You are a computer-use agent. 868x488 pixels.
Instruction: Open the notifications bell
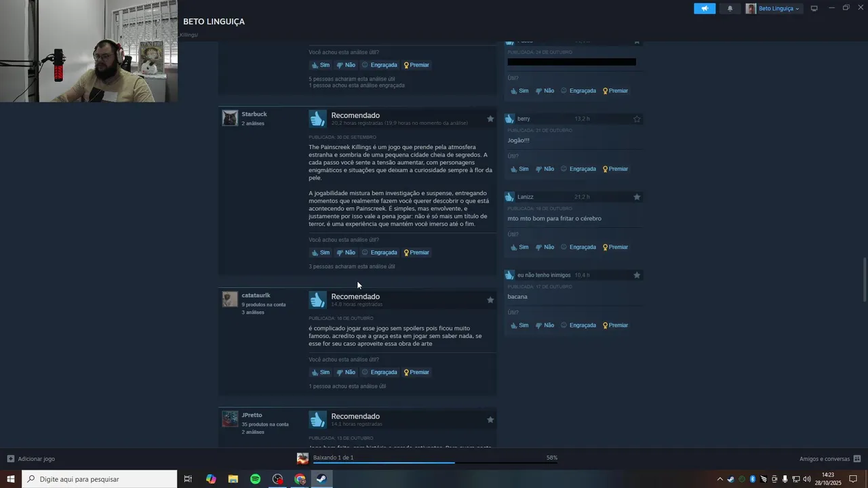[x=730, y=8]
